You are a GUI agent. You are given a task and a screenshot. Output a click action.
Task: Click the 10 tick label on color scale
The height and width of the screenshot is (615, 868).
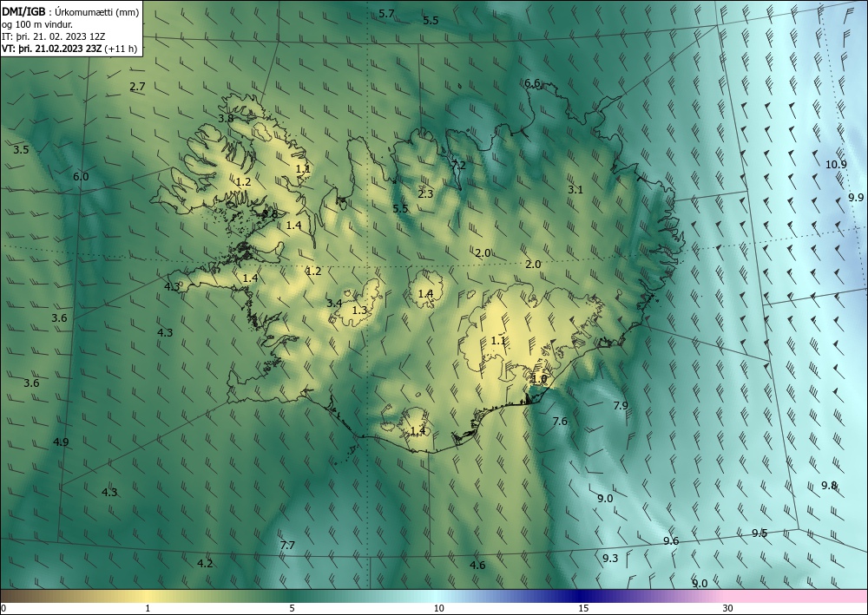(438, 608)
